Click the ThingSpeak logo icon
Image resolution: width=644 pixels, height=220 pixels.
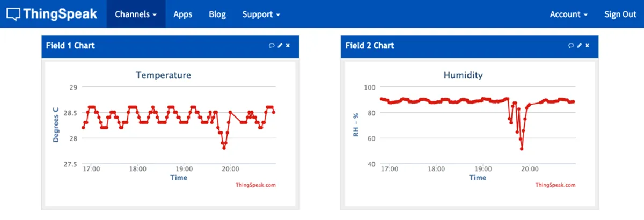[x=14, y=14]
